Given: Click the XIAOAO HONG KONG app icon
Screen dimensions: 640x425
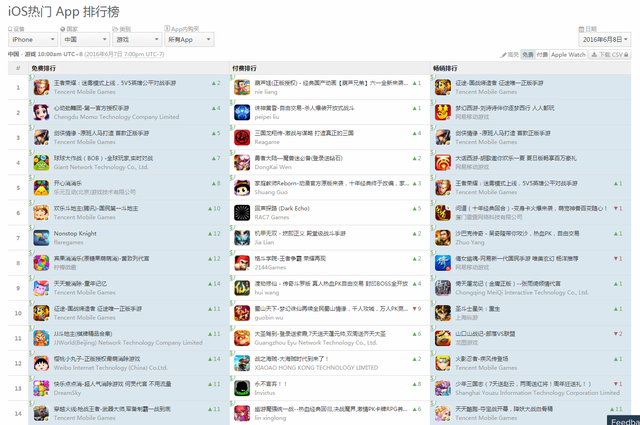Looking at the screenshot, I should pos(242,363).
